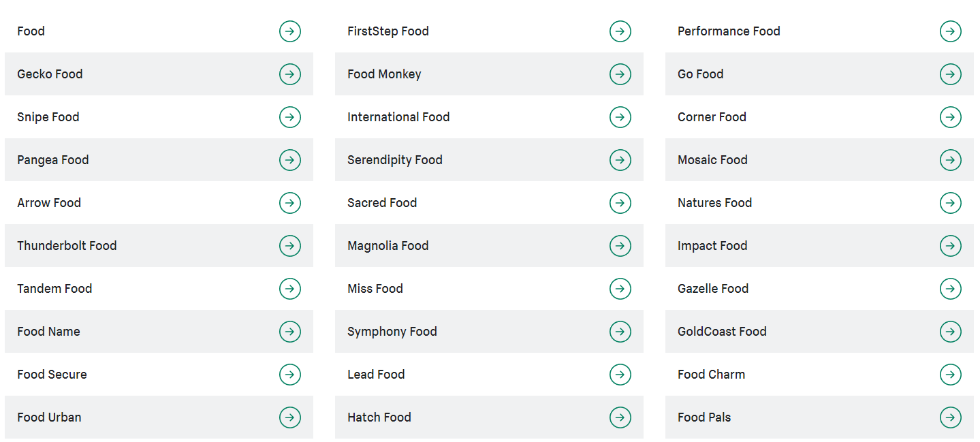Open the Hatch Food entry
The height and width of the screenshot is (442, 980).
[379, 417]
